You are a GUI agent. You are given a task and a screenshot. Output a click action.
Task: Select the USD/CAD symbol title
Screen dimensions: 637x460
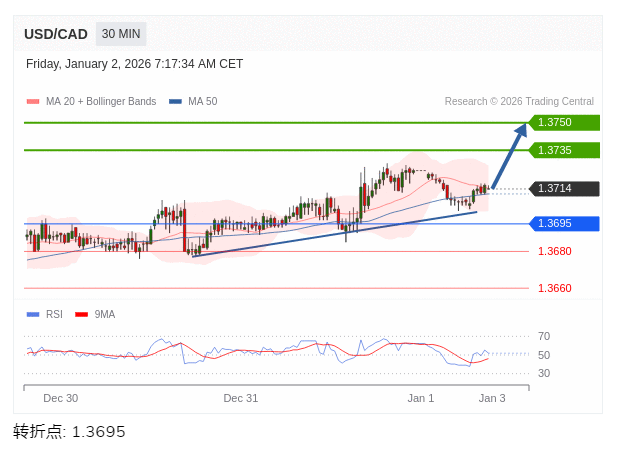tap(56, 34)
